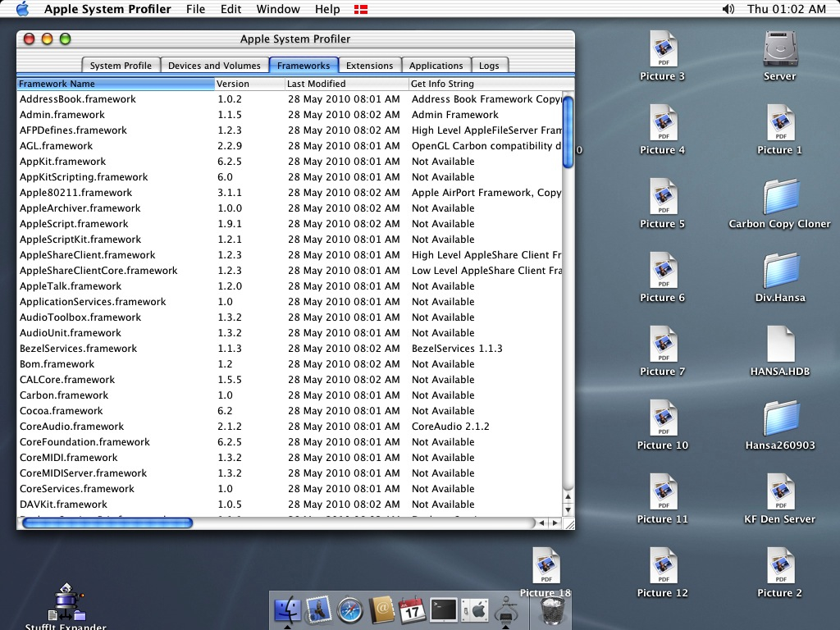Select the AppleScript.framework row
Viewport: 840px width, 630px height.
[x=290, y=223]
